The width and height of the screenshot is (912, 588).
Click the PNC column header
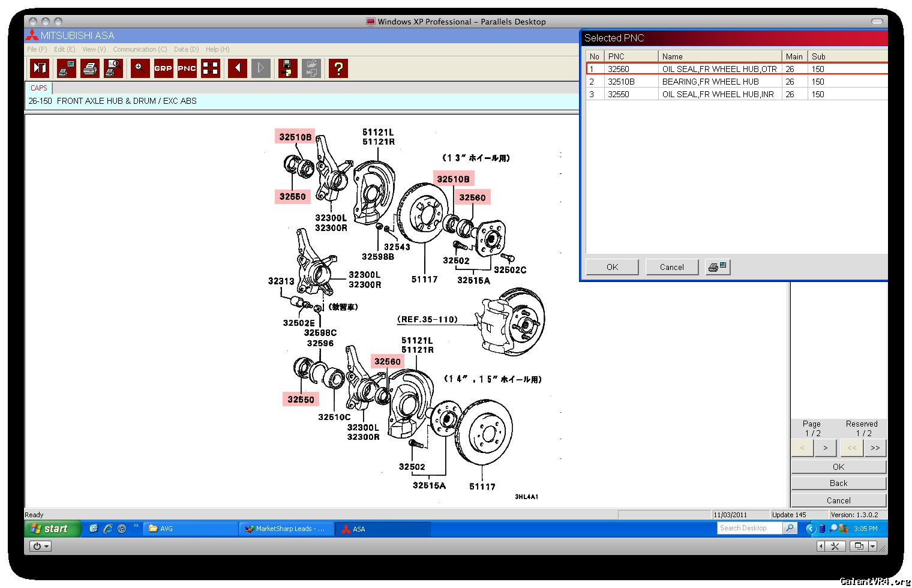click(x=631, y=56)
